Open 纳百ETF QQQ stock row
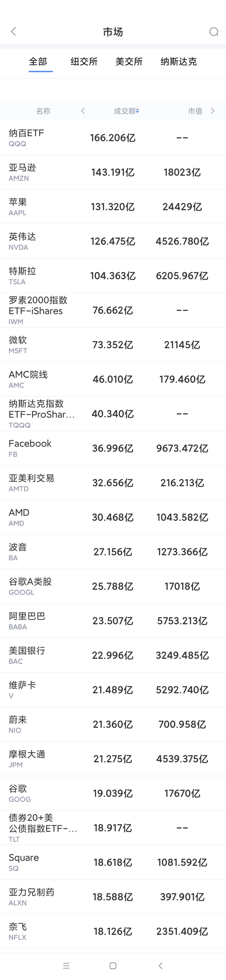226x980 pixels. (x=113, y=138)
